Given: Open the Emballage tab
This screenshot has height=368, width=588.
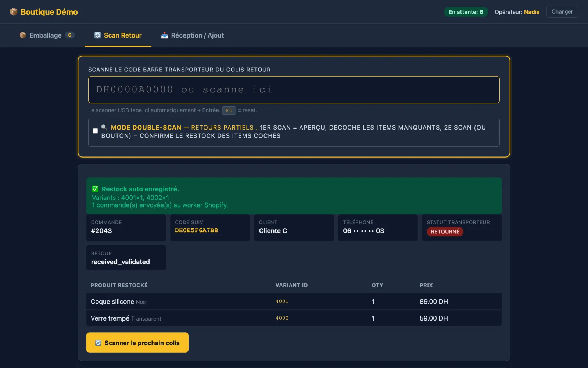Looking at the screenshot, I should click(47, 35).
